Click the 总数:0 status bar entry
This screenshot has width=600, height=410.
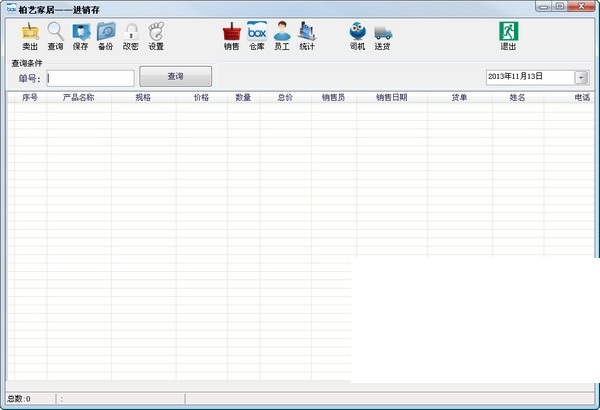click(x=31, y=399)
